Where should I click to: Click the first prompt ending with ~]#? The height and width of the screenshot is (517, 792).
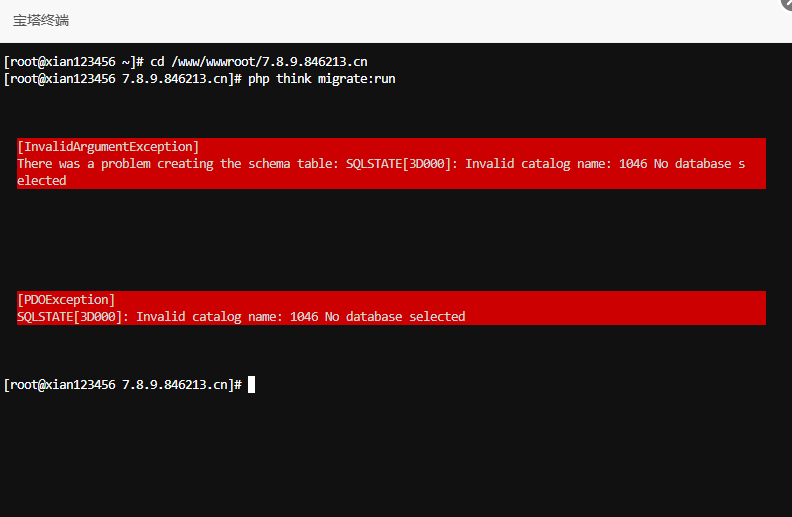click(75, 62)
